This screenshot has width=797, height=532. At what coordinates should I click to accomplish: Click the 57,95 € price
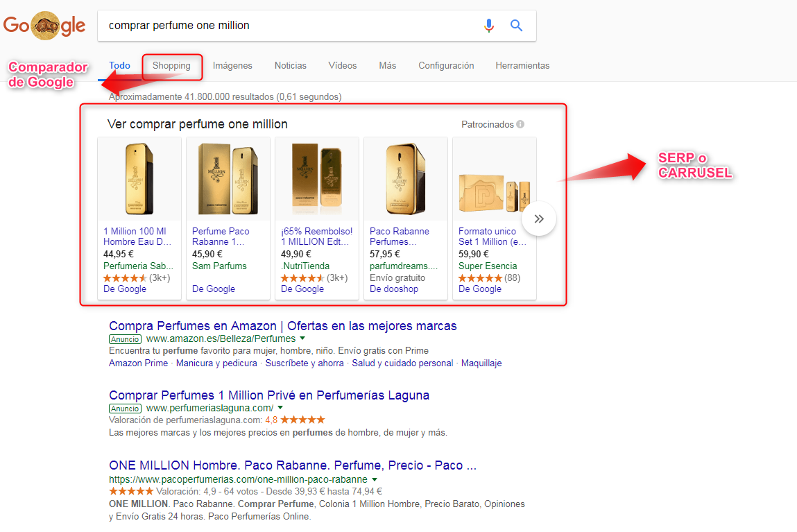385,254
